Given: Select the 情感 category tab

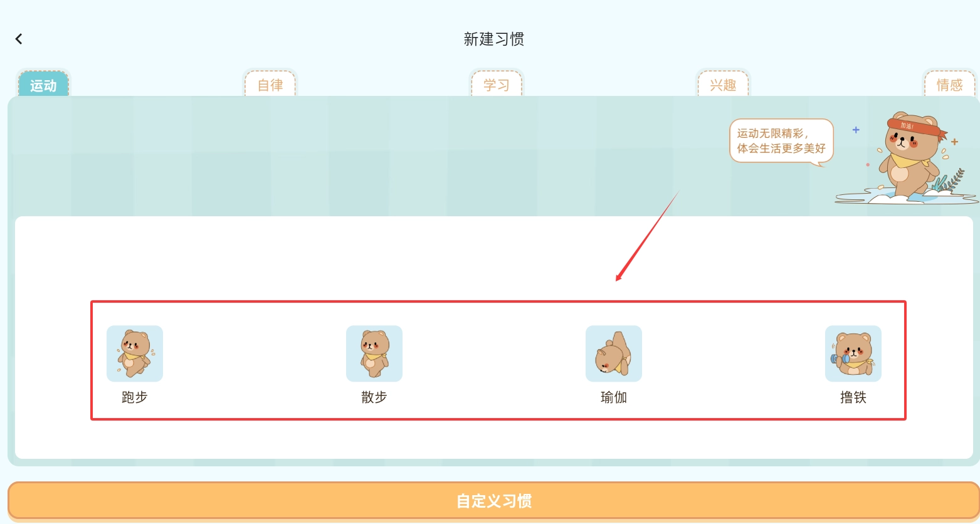Looking at the screenshot, I should [950, 84].
